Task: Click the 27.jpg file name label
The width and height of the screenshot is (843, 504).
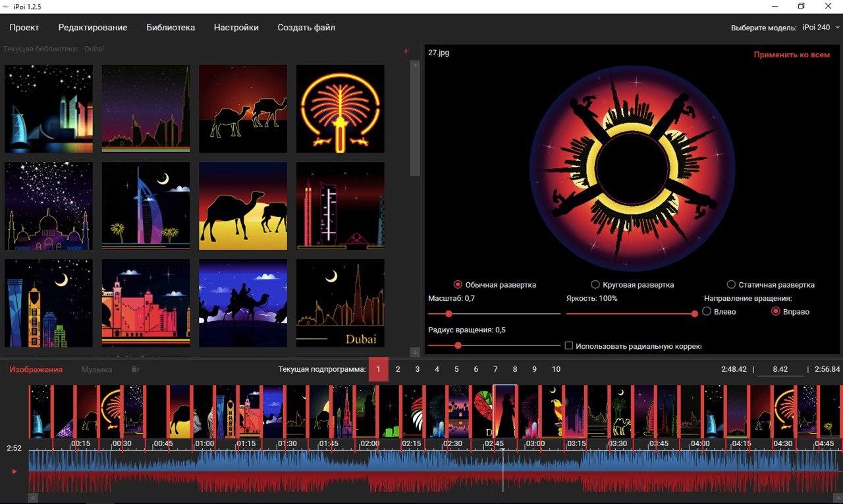Action: click(x=439, y=52)
